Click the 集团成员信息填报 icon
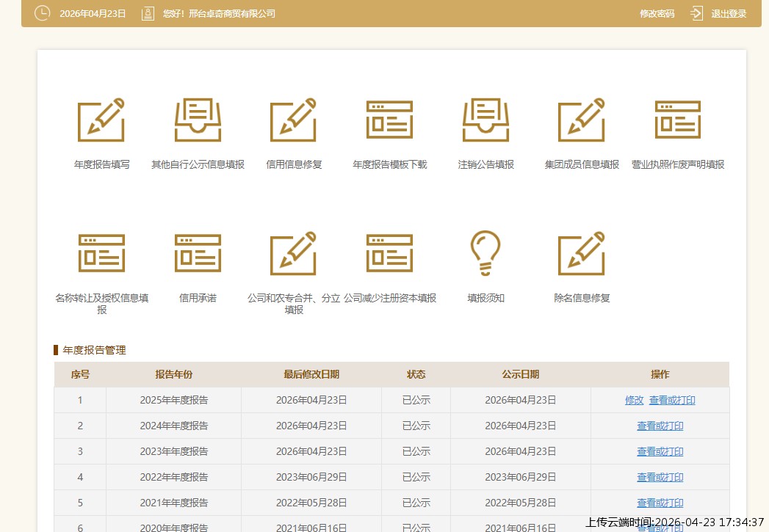The width and height of the screenshot is (769, 532). point(582,120)
